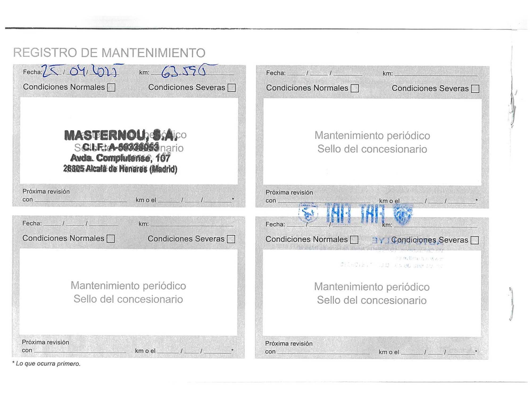Click the handwritten date 25/04/2025
Screen dimensions: 532x399
pos(80,71)
